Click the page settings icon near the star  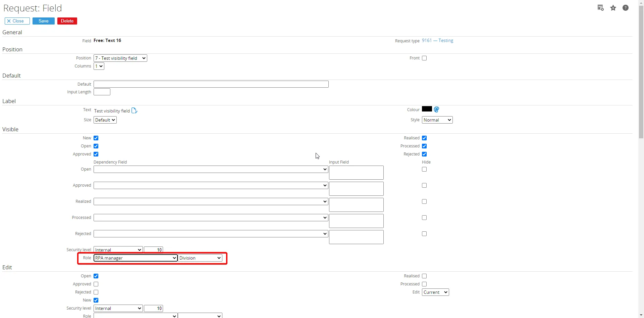tap(601, 8)
